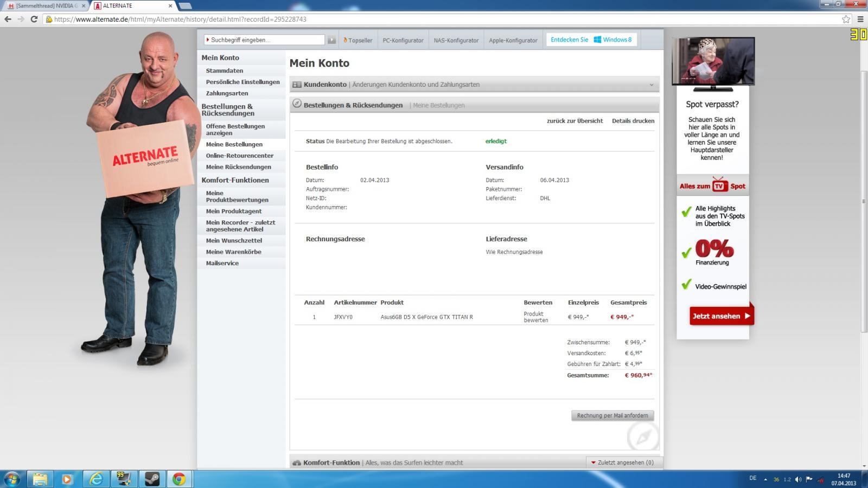Click the TV spot video thumbnail

(713, 61)
